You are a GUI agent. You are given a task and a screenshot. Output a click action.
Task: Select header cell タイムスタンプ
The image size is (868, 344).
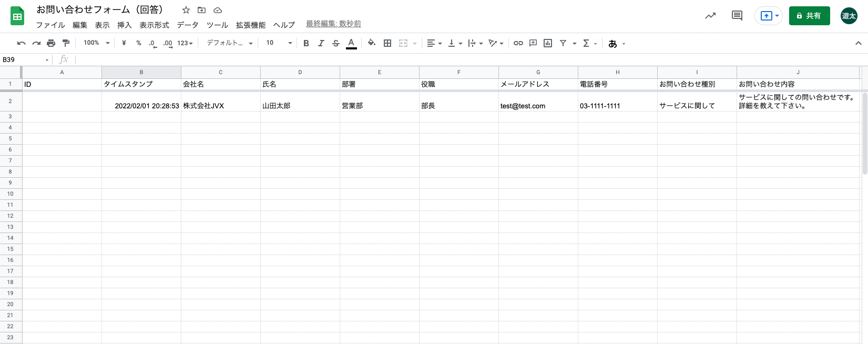pyautogui.click(x=141, y=84)
